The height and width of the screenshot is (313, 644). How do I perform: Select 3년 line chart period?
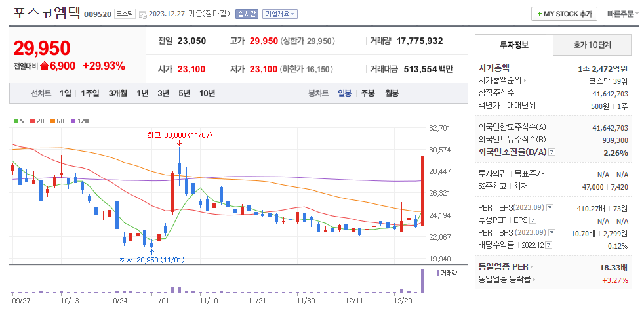pos(163,94)
